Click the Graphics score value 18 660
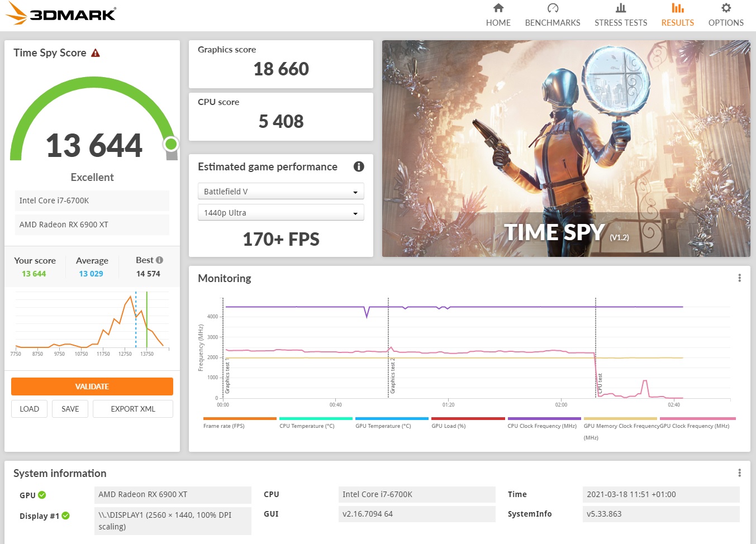 tap(281, 69)
